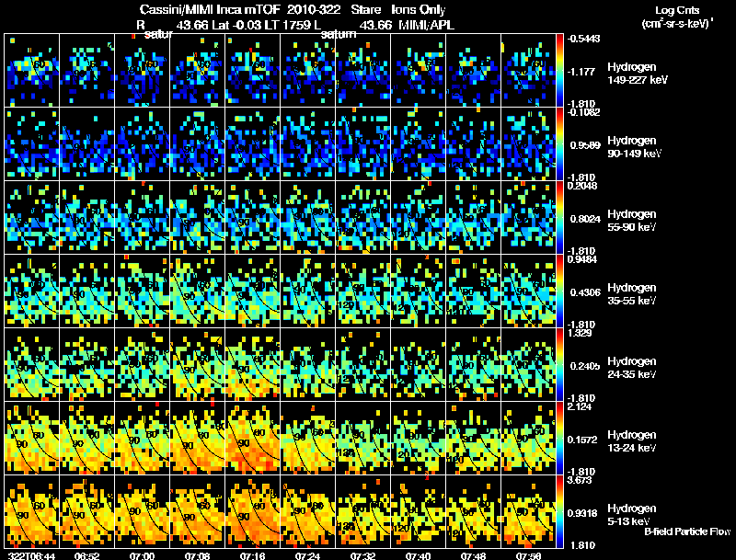Screen dimensions: 736x560
Task: Open the 55-90 keV image at 07:56
Action: point(528,217)
